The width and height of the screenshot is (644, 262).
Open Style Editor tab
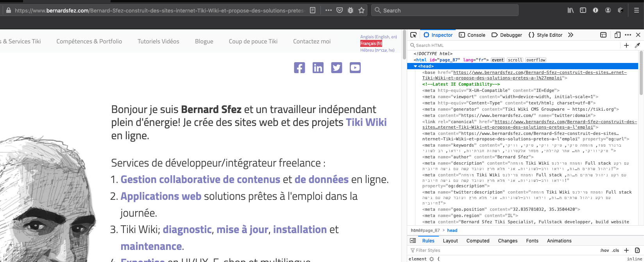(545, 35)
